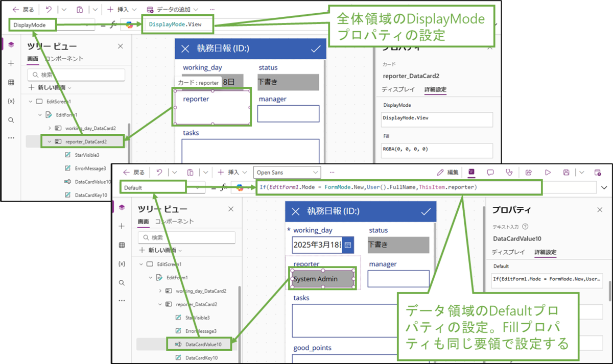Close the front window's プロパティ panel
The image size is (613, 364).
[x=600, y=210]
